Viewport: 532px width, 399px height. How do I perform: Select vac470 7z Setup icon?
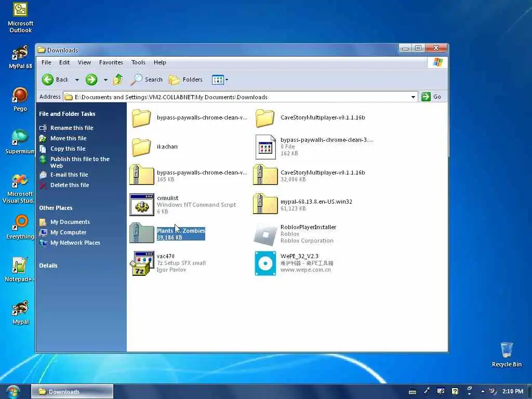coord(142,263)
